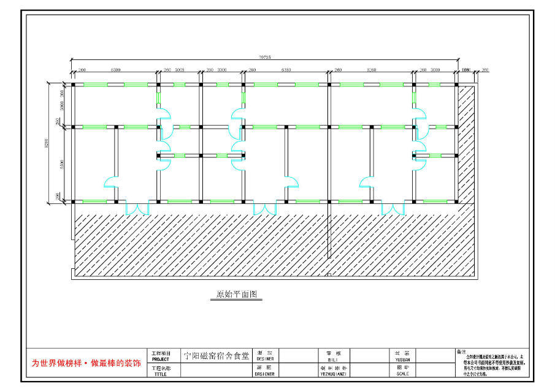
Task: Select the 6300 dimension label
Action: pos(115,70)
